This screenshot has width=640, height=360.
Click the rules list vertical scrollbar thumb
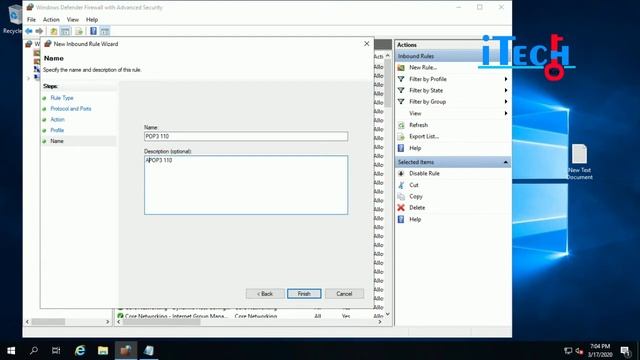[388, 84]
